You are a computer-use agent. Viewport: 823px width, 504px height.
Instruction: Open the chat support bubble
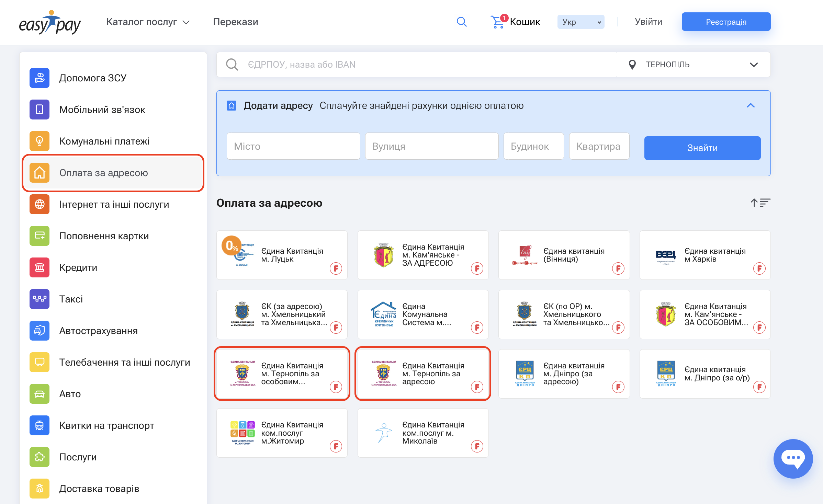point(793,458)
